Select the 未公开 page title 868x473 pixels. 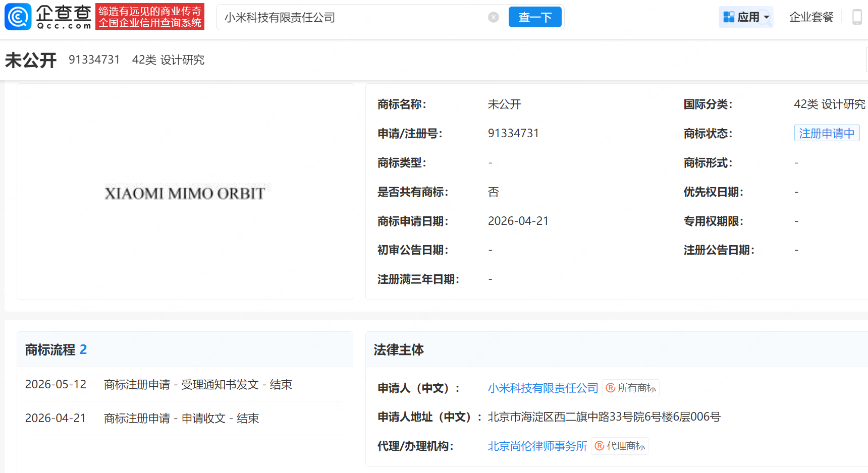(x=31, y=60)
